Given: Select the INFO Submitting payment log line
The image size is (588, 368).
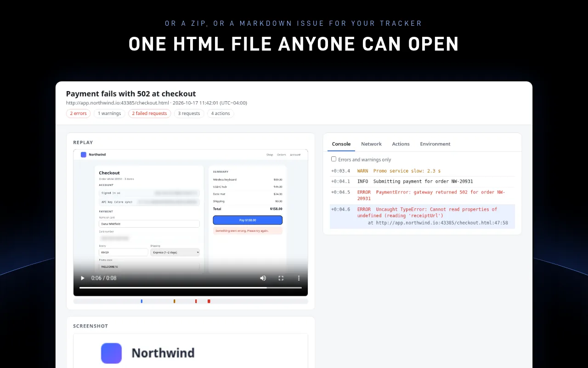Looking at the screenshot, I should click(422, 181).
